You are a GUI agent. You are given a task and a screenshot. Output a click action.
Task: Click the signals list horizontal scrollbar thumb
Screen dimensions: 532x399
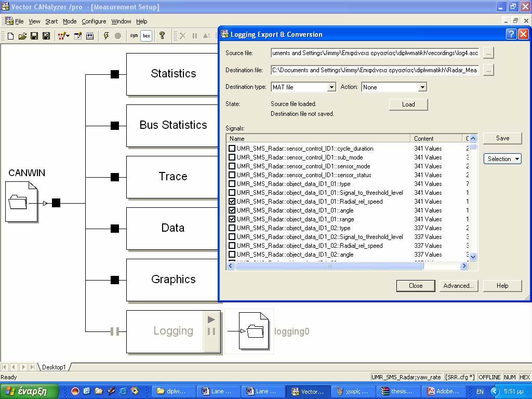coord(329,266)
